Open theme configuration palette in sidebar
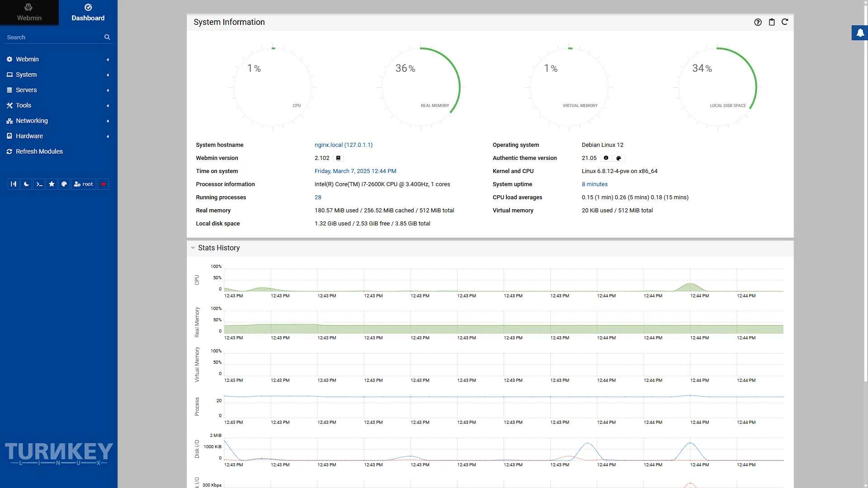 click(x=64, y=184)
